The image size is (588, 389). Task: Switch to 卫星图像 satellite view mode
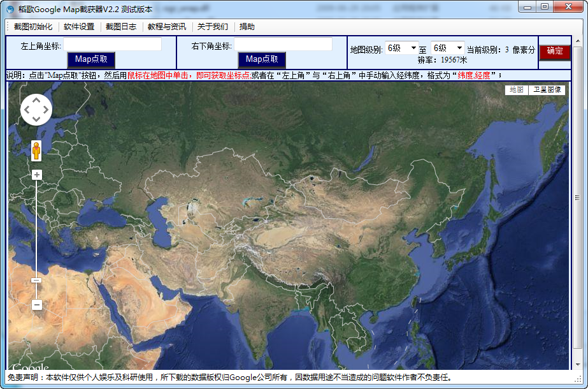pyautogui.click(x=547, y=90)
